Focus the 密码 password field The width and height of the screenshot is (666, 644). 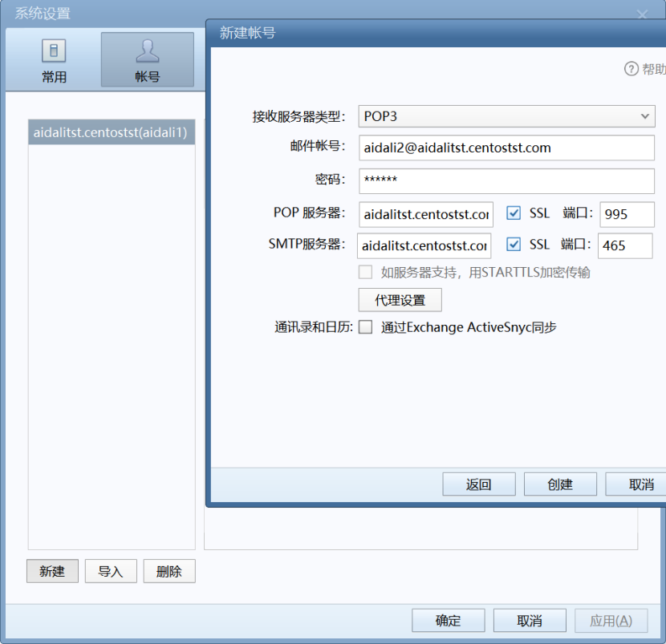(x=506, y=180)
